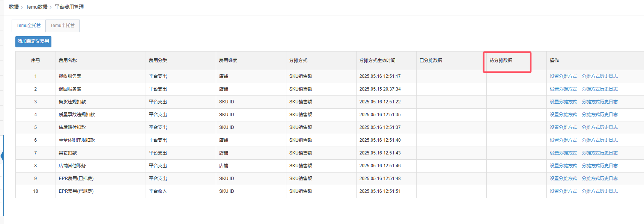Open 设置分摊方式 for EPR费用(已扣费)
Viewport: 644px width, 224px height.
[x=563, y=179]
